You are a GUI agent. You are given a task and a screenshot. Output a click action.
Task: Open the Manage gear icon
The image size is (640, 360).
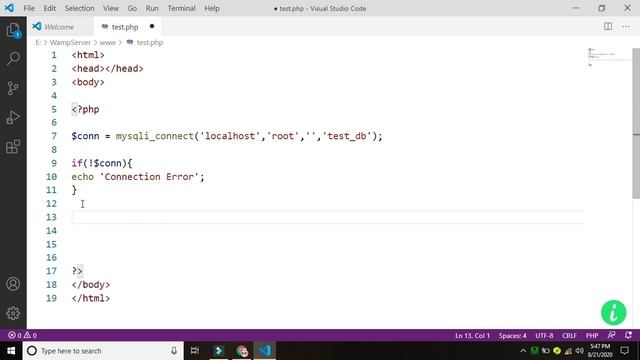coord(13,313)
